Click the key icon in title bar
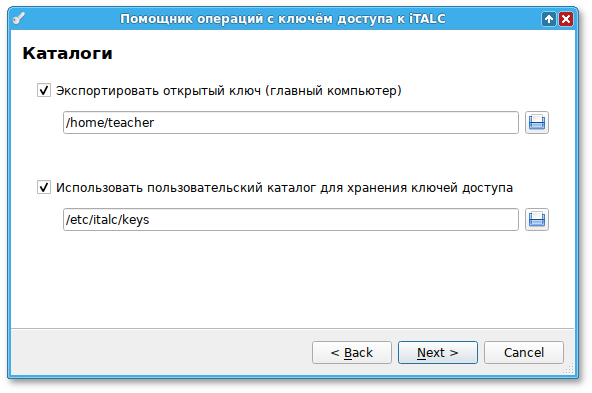592x393 pixels. 18,18
